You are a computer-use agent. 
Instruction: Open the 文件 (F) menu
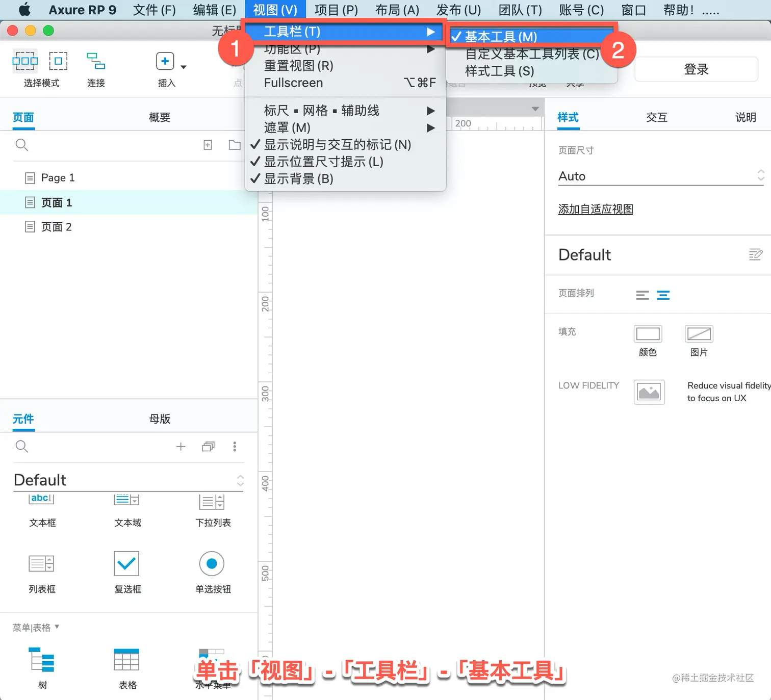click(155, 10)
